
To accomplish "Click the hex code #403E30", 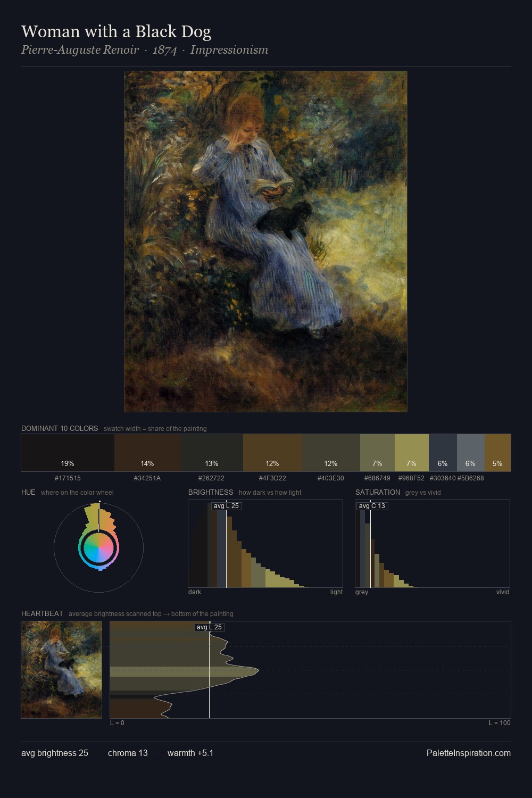I will pos(331,478).
